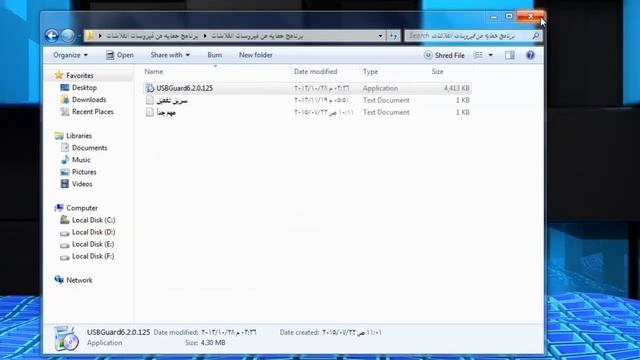The width and height of the screenshot is (640, 360).
Task: Click into the Search box
Action: pyautogui.click(x=473, y=36)
